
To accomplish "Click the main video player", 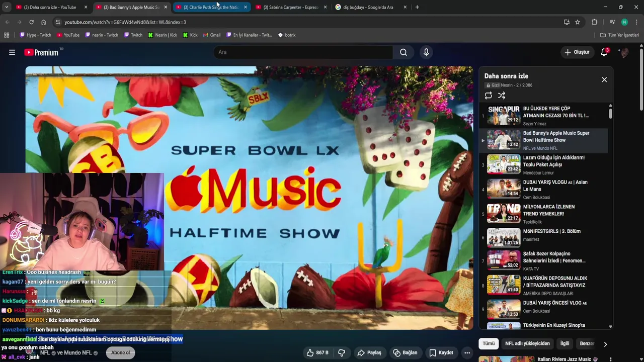I will 249,198.
